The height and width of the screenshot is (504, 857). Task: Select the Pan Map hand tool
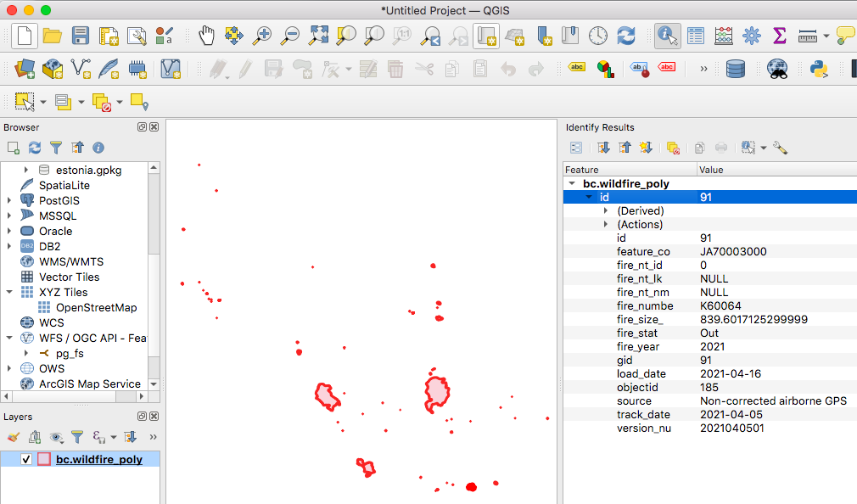pyautogui.click(x=206, y=36)
